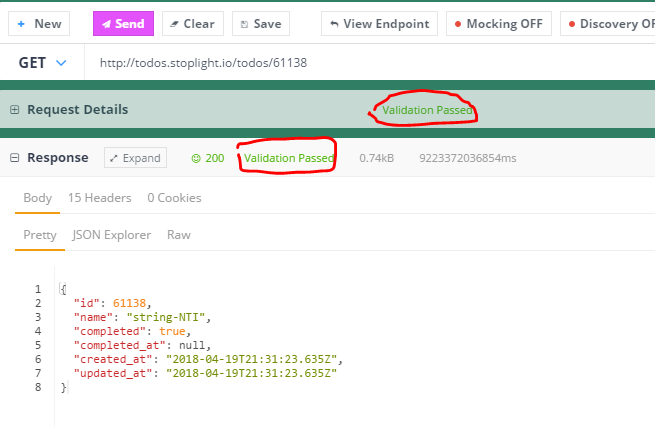Switch to the Body tab
Viewport: 655px width, 427px height.
click(38, 198)
